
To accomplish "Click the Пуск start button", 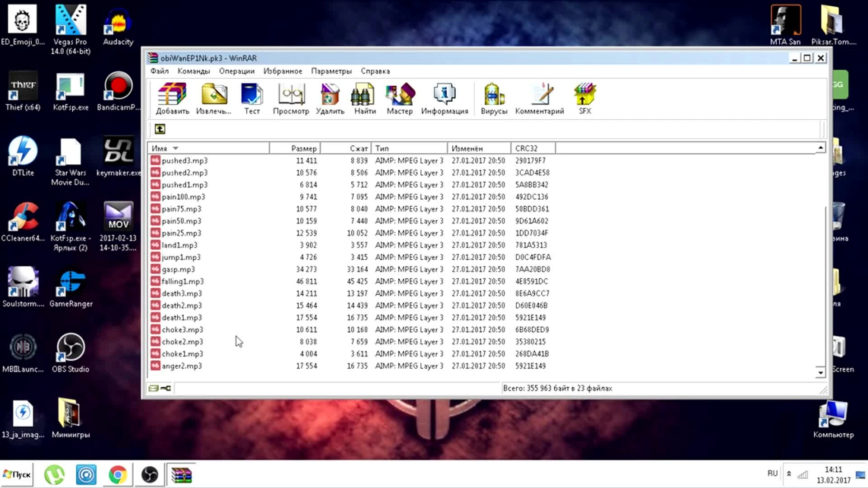I will [x=17, y=474].
